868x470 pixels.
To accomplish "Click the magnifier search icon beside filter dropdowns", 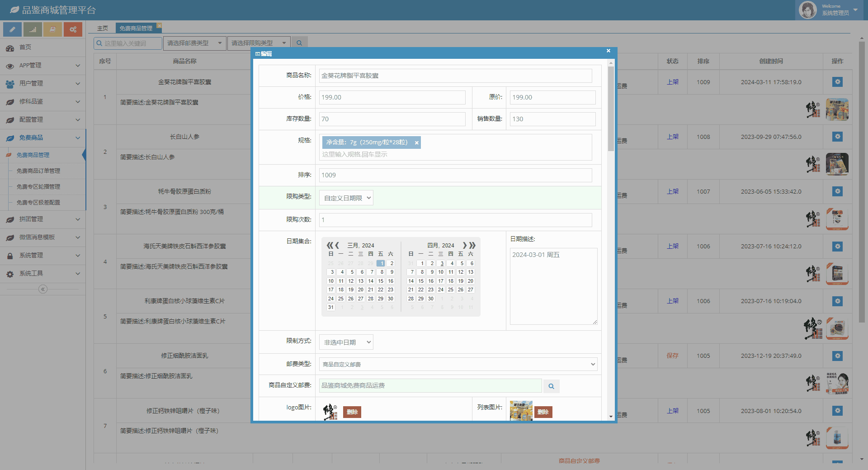I will pos(299,43).
